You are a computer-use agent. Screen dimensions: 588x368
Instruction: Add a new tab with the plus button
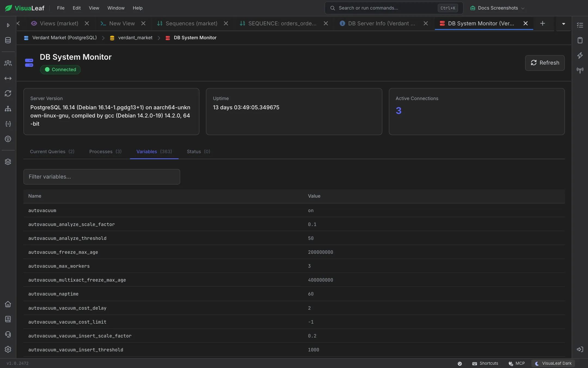543,23
